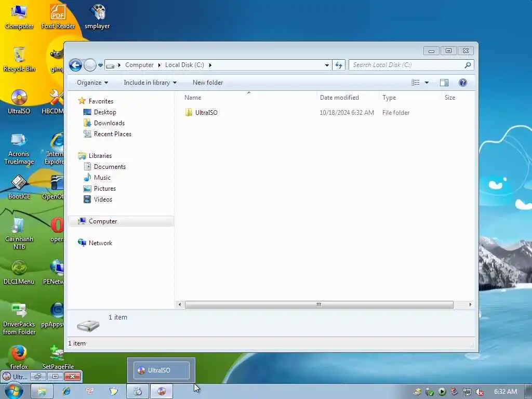This screenshot has height=399, width=532.
Task: Select DriverPacks from Folder desktop icon
Action: 19,319
